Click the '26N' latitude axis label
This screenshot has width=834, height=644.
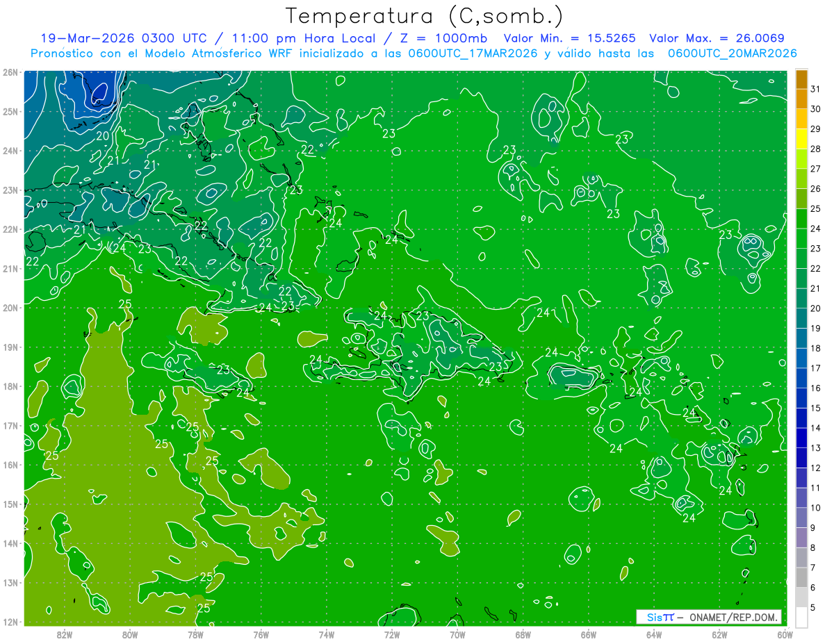click(x=10, y=72)
